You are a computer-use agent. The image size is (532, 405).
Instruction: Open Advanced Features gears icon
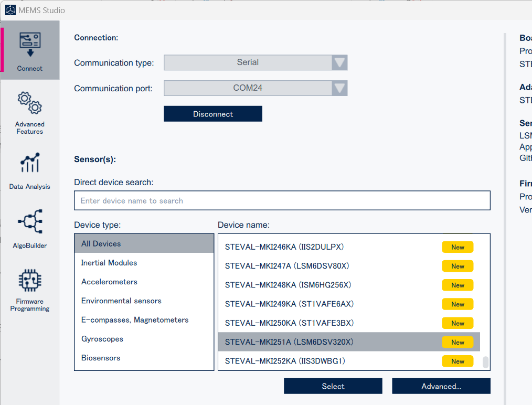30,103
